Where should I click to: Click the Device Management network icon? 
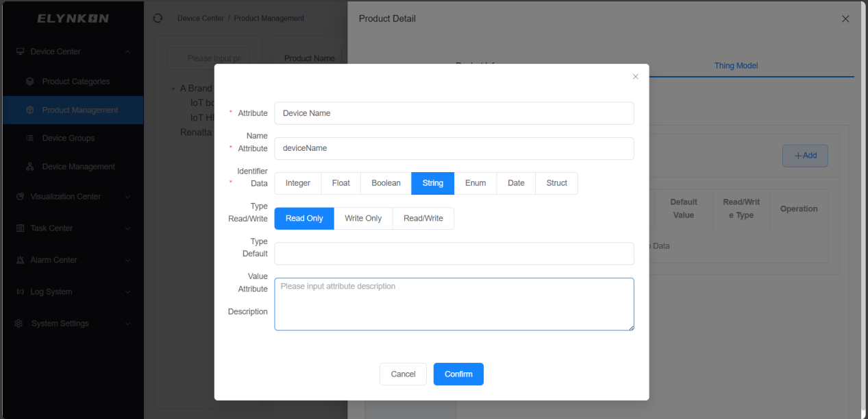[30, 167]
